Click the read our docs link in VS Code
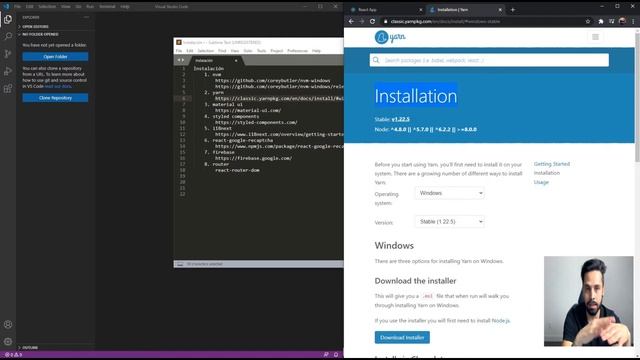 pos(58,87)
